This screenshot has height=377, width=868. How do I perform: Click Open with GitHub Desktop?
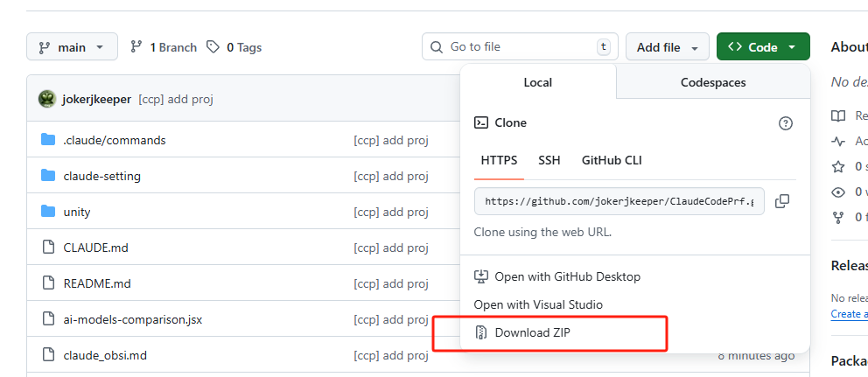(567, 276)
